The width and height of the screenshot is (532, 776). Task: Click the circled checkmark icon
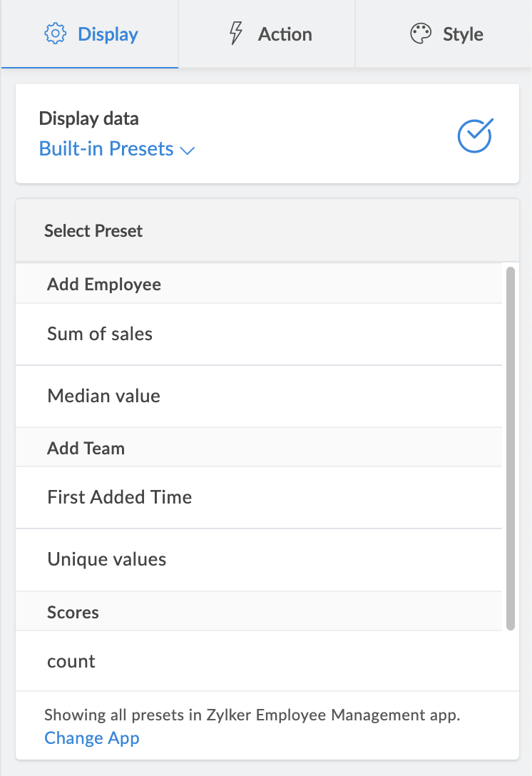coord(474,135)
